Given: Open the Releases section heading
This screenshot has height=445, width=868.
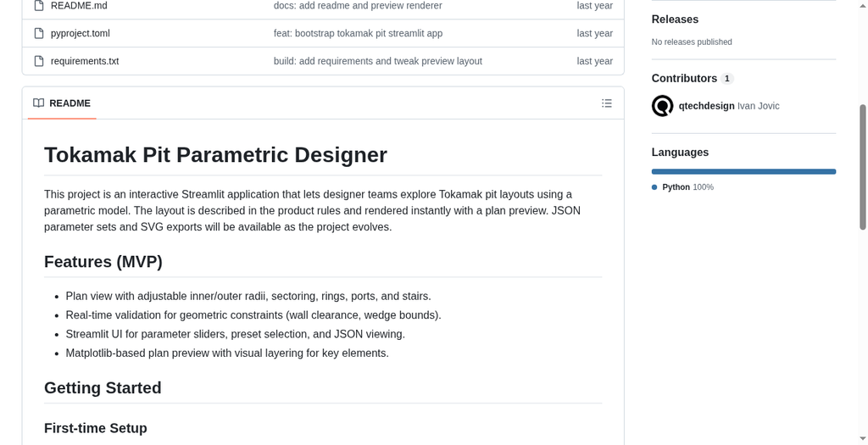Looking at the screenshot, I should coord(675,19).
